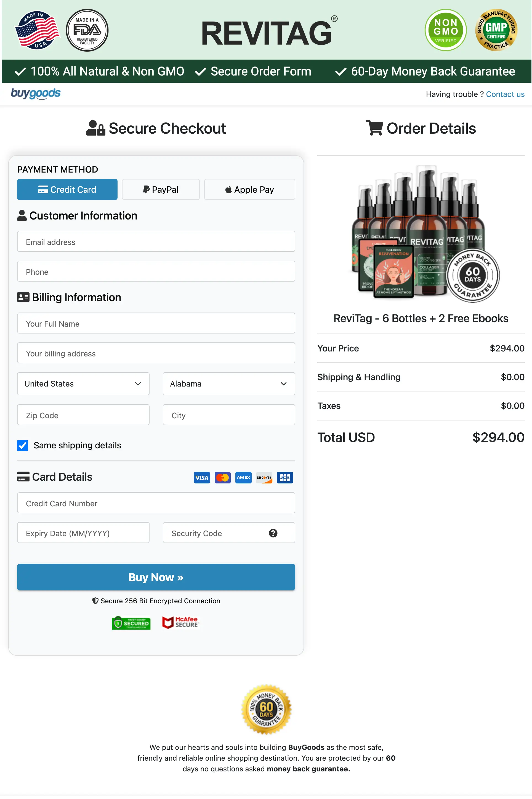
Task: Select the PayPal payment tab
Action: coord(161,189)
